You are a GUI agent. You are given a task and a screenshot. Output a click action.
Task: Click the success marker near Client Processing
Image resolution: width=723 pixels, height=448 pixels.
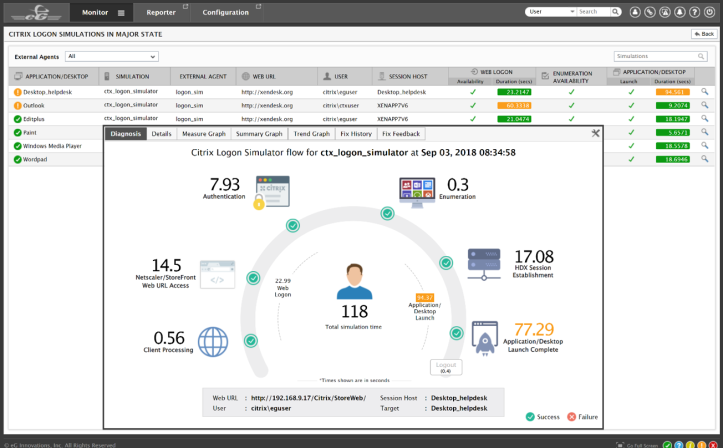[251, 341]
